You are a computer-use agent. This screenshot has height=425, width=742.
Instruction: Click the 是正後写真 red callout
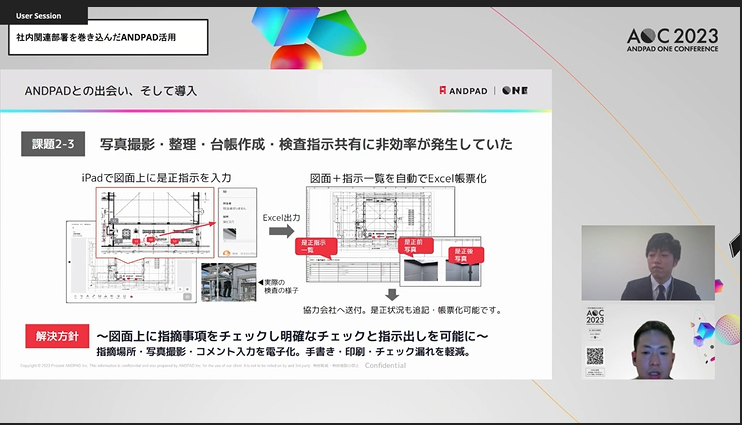tap(466, 255)
